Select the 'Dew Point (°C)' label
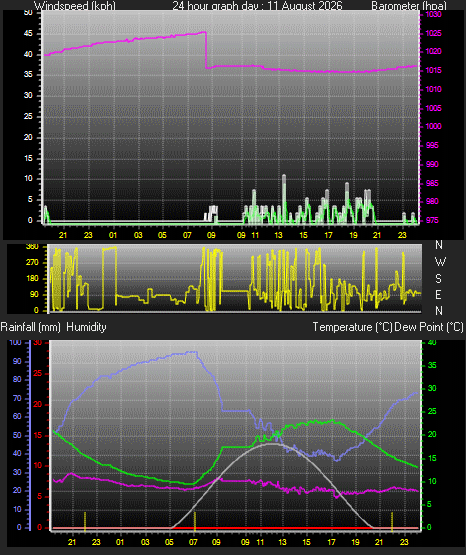466x555 pixels. (429, 327)
